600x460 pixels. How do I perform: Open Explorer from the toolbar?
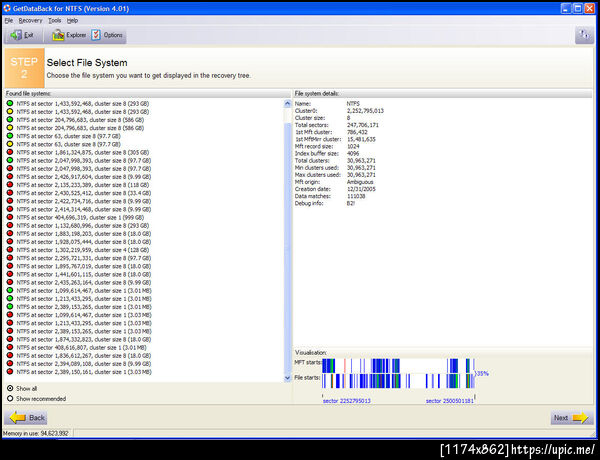69,35
